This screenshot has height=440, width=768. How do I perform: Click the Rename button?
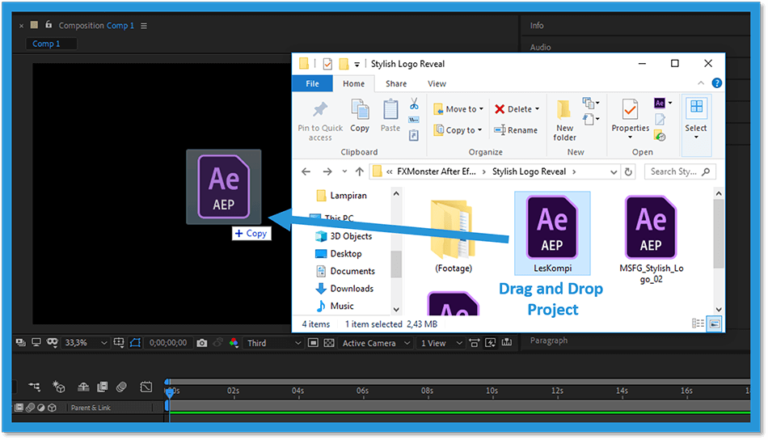516,130
